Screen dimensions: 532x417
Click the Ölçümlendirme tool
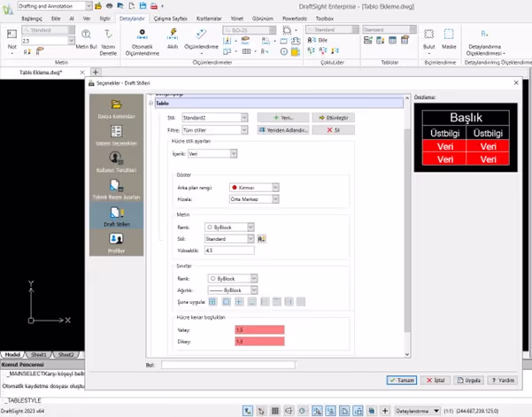click(201, 42)
